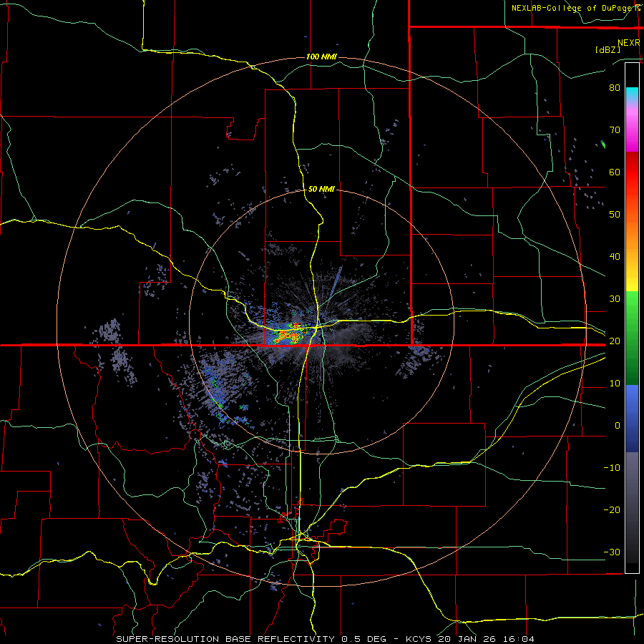
Task: Click the -10 value on the dBZ scale
Action: pyautogui.click(x=612, y=468)
